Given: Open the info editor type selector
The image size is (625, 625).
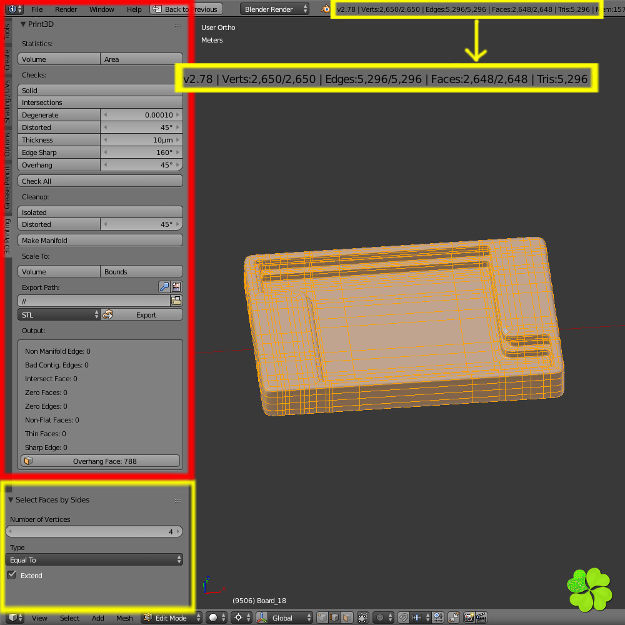Looking at the screenshot, I should click(x=15, y=9).
